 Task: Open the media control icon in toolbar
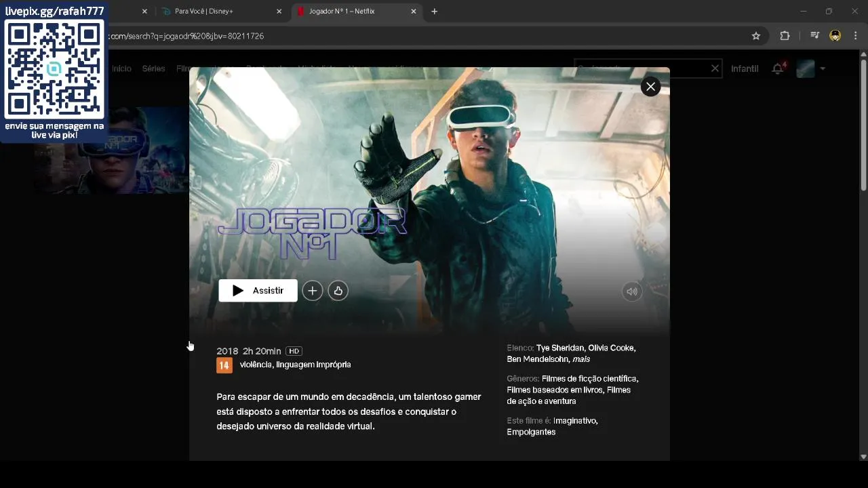[815, 36]
